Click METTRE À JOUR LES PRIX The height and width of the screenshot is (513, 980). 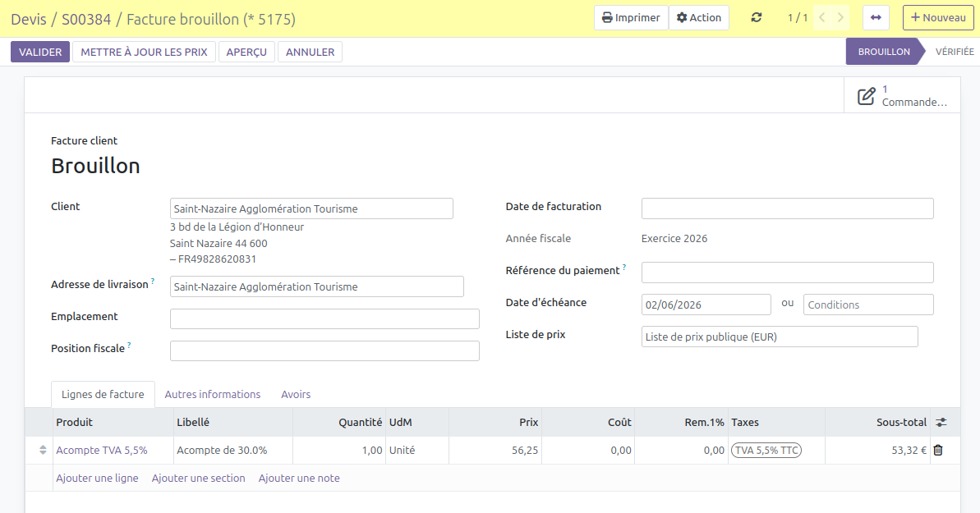[144, 52]
